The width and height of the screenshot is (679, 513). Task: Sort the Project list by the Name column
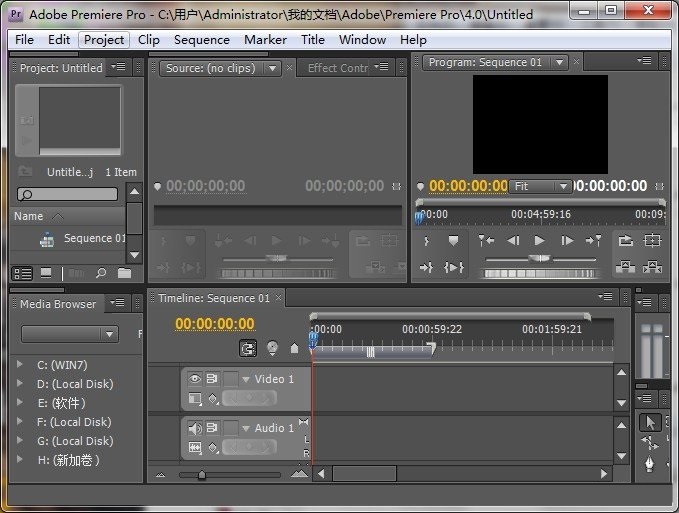[29, 216]
